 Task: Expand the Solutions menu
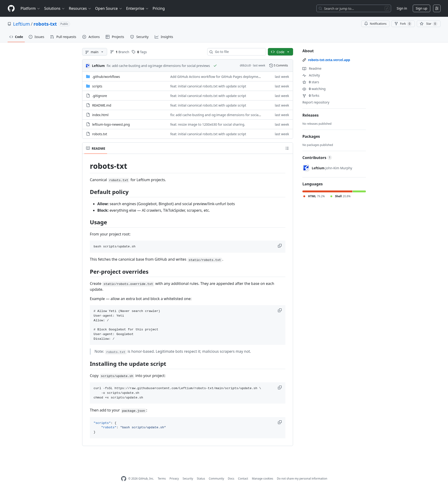54,9
